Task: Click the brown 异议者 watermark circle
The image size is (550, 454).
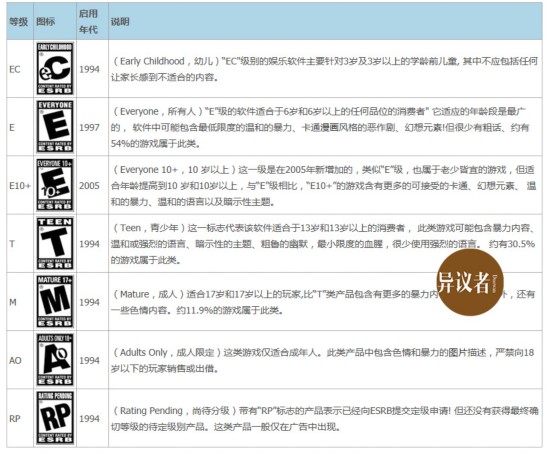Action: (x=470, y=282)
